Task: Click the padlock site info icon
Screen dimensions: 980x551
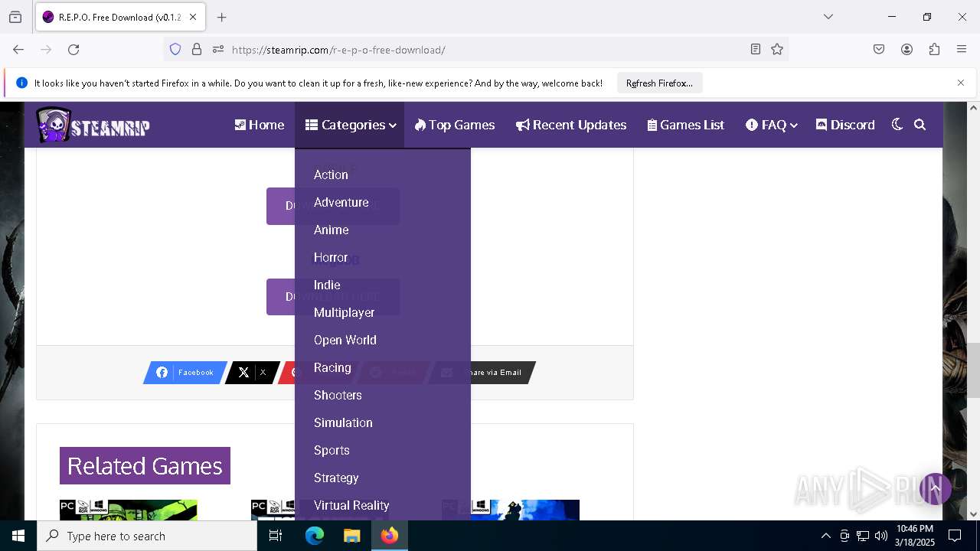Action: [x=197, y=49]
